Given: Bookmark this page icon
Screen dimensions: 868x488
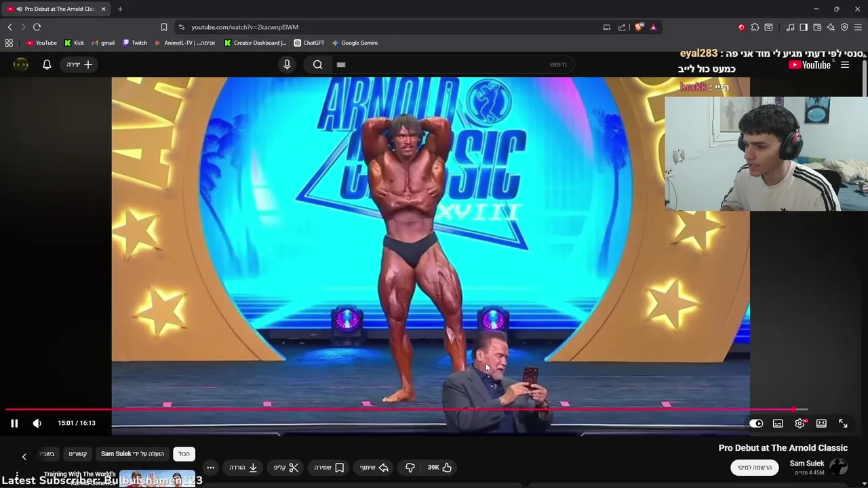Looking at the screenshot, I should (163, 27).
